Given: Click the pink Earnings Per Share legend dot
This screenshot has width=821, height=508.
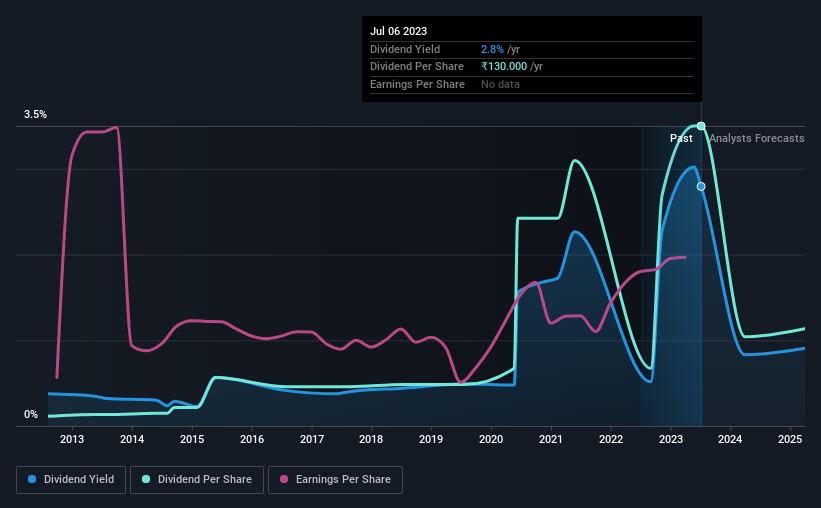Looking at the screenshot, I should click(284, 479).
